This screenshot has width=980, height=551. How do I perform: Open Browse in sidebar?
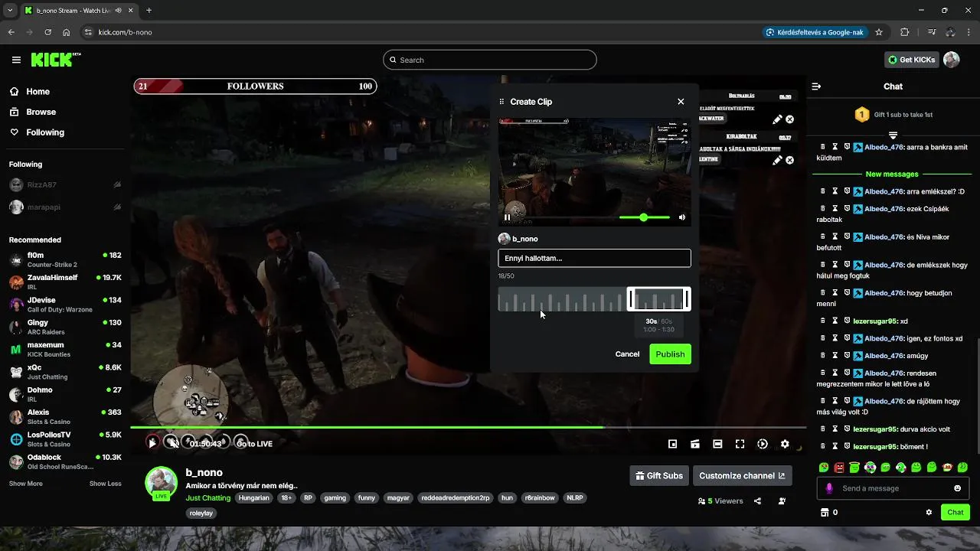(x=41, y=112)
